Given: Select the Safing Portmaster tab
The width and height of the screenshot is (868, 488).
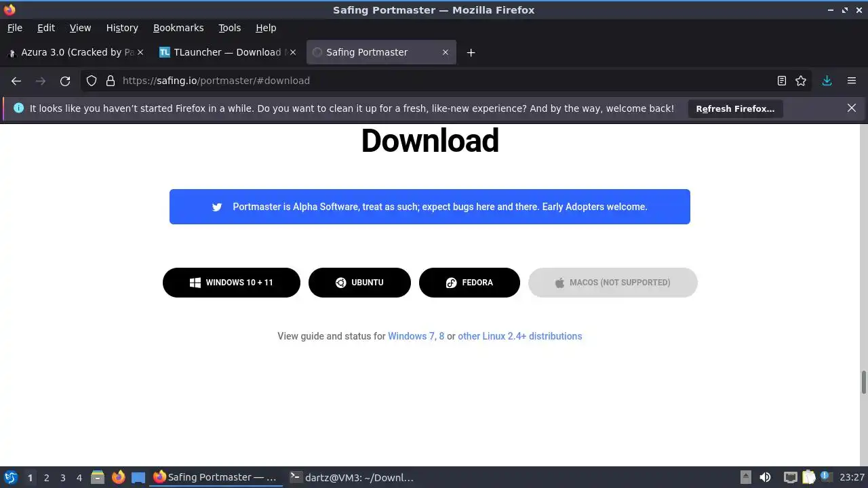Looking at the screenshot, I should [381, 52].
